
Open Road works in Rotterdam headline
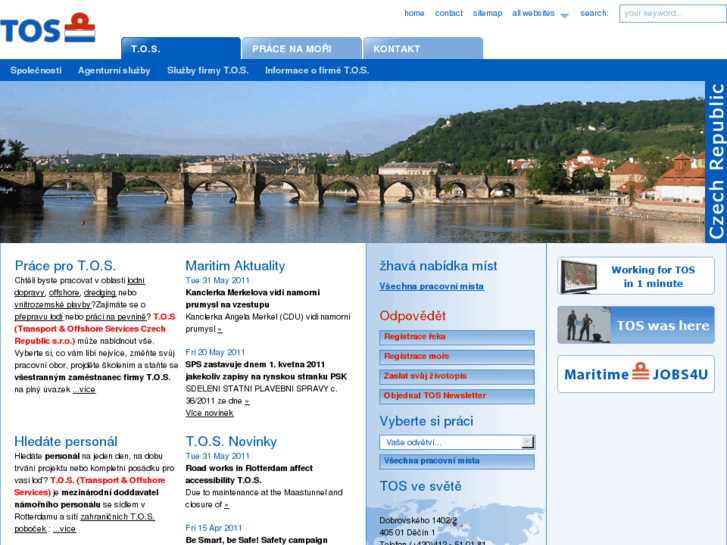point(249,474)
